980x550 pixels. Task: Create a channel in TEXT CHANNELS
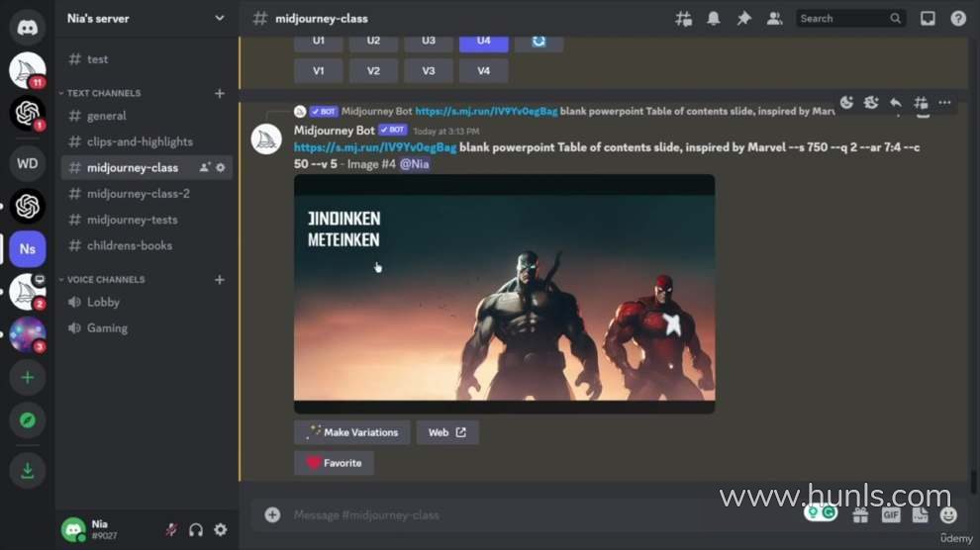click(x=220, y=93)
